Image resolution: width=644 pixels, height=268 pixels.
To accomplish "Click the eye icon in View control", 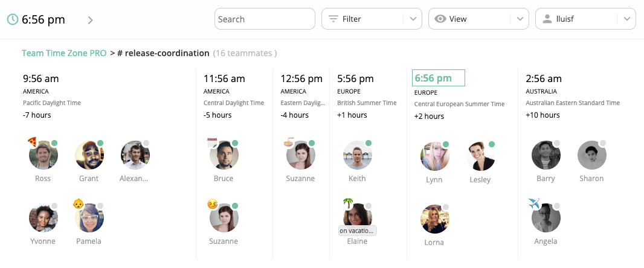I will [440, 19].
